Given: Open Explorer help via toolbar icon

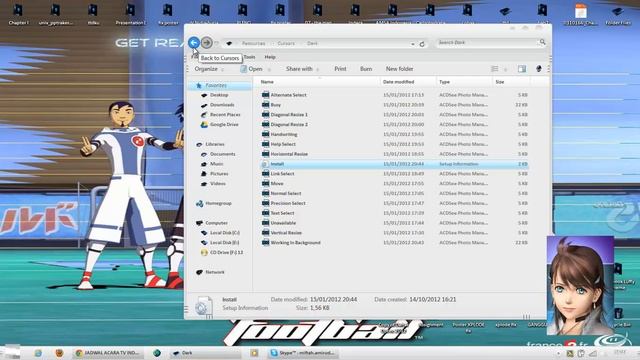Looking at the screenshot, I should click(x=538, y=69).
